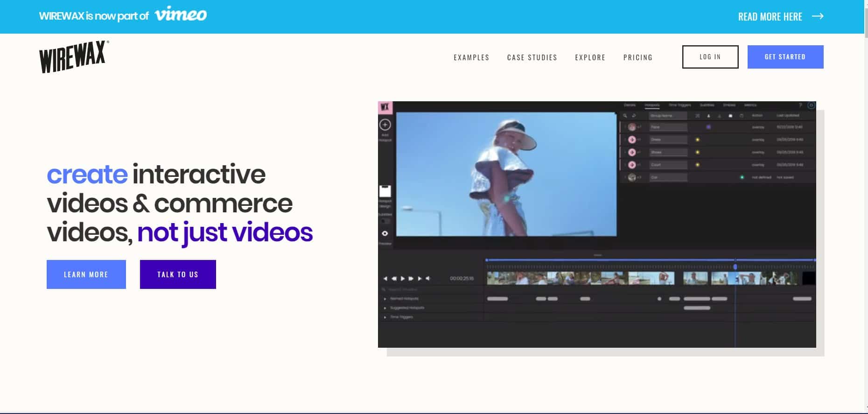Screen dimensions: 868x414
Task: Click the Add Hotspot plus icon
Action: click(x=385, y=125)
